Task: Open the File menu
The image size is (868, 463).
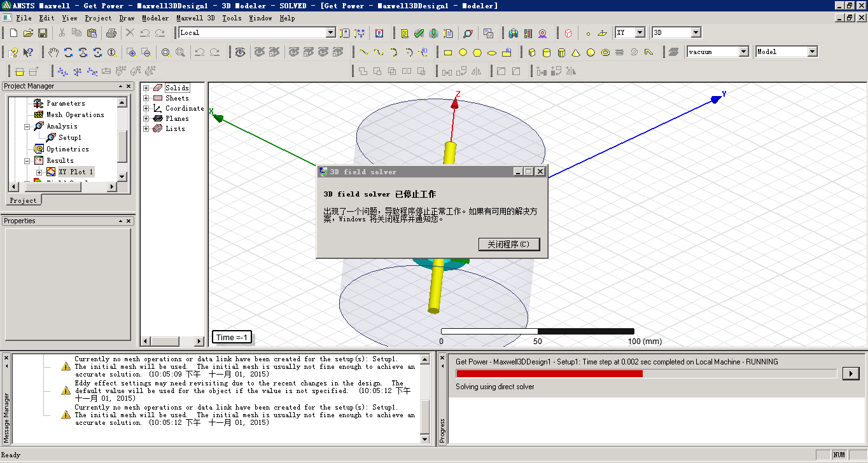Action: [x=24, y=18]
